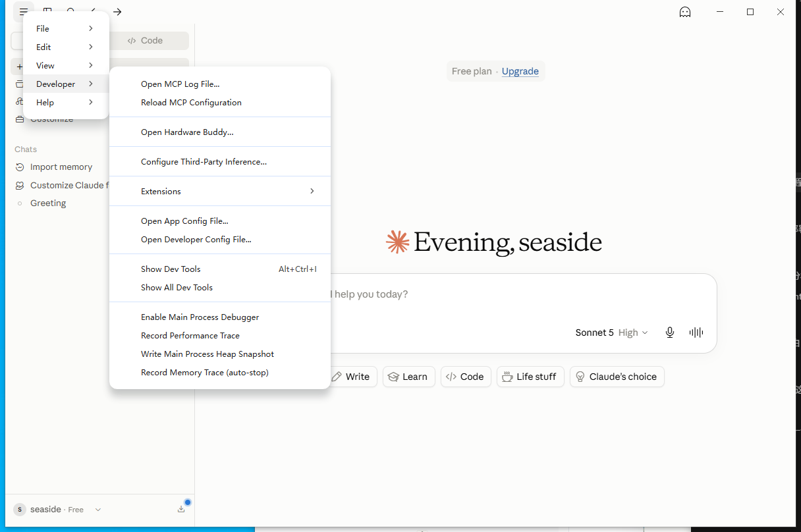Choose Open Developer Config File
801x532 pixels.
tap(219, 239)
